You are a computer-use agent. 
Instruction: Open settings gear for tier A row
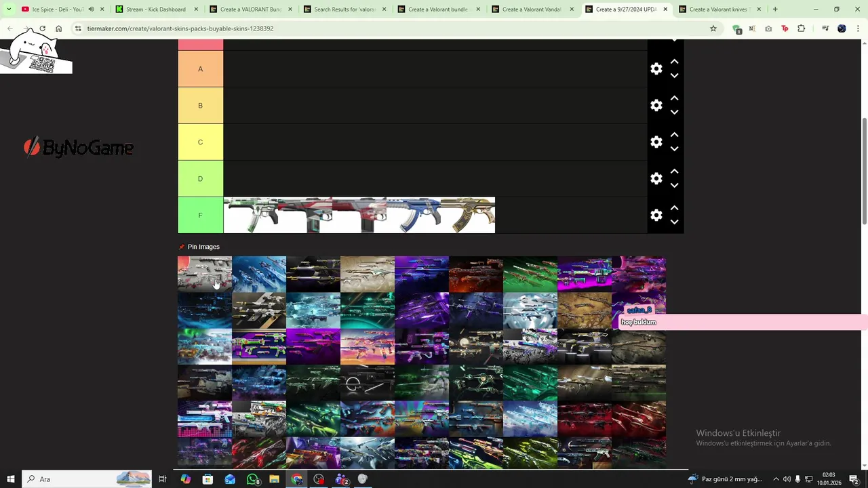click(656, 69)
